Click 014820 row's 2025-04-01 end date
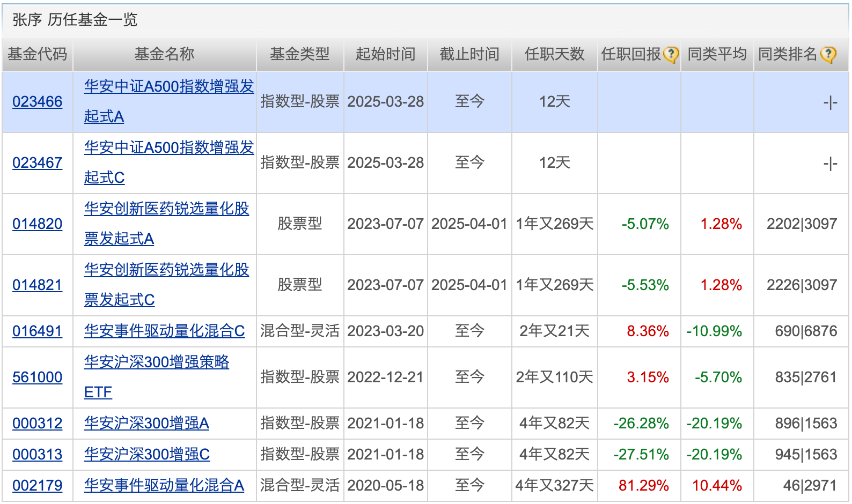This screenshot has height=504, width=852. pos(469,224)
